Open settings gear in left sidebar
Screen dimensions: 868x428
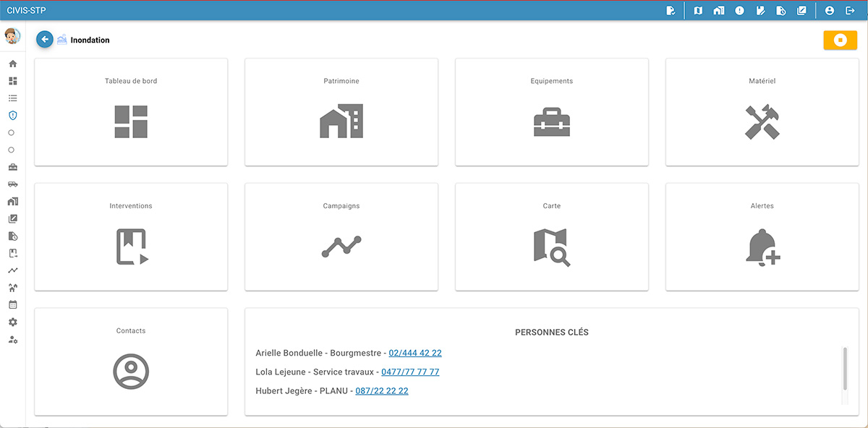point(12,322)
